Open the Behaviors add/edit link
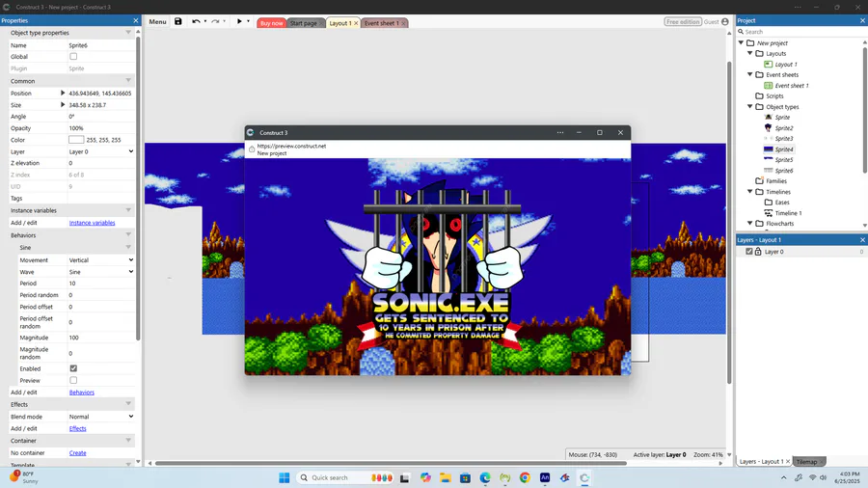The width and height of the screenshot is (868, 488). click(x=81, y=393)
